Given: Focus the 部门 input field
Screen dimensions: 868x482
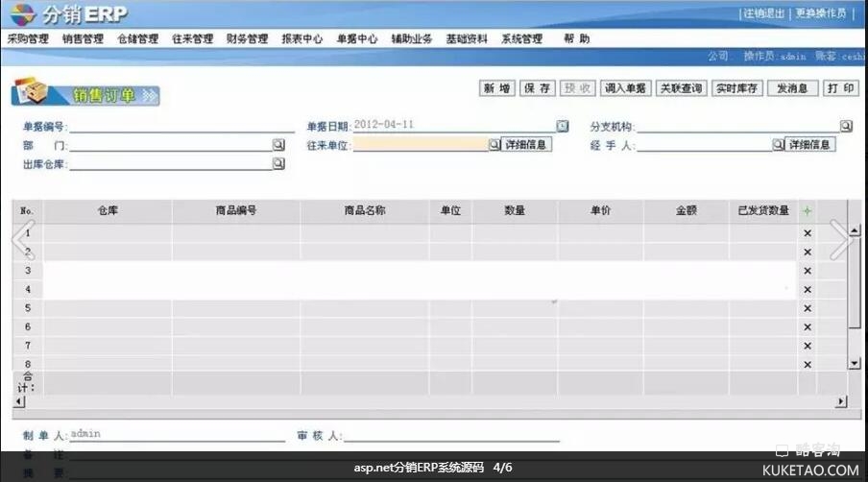Looking at the screenshot, I should click(x=171, y=145).
